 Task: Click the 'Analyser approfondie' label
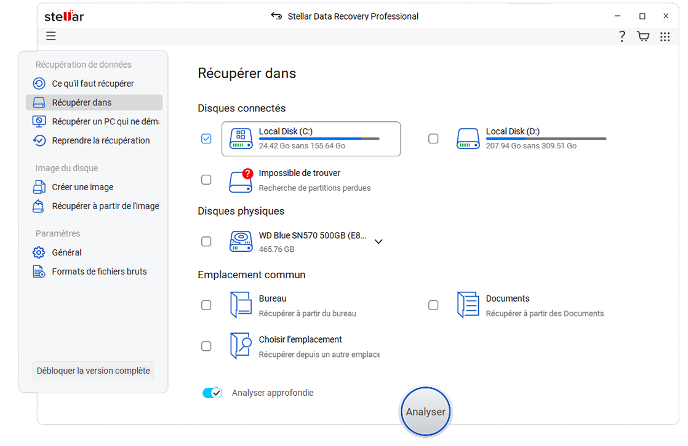(272, 393)
